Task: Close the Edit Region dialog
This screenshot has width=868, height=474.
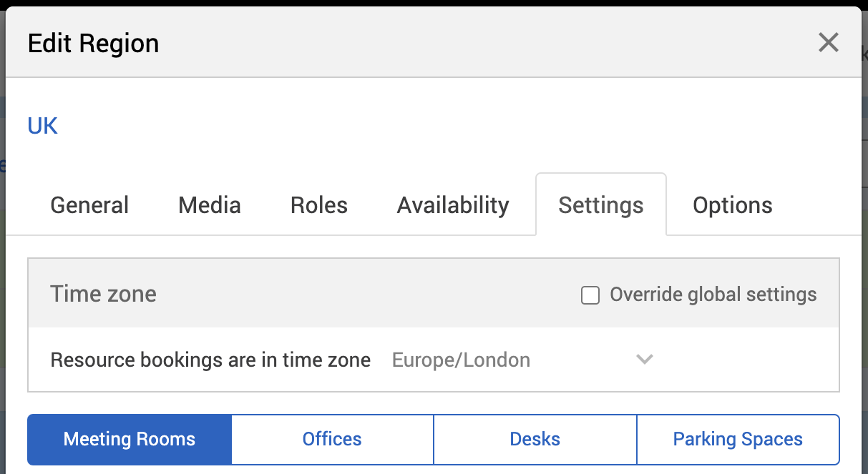Action: (x=828, y=43)
